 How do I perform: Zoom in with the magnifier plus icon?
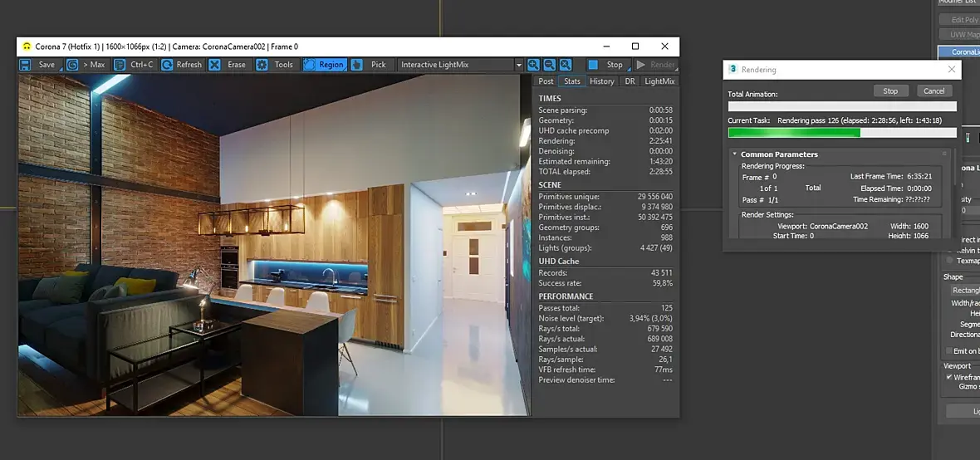533,65
